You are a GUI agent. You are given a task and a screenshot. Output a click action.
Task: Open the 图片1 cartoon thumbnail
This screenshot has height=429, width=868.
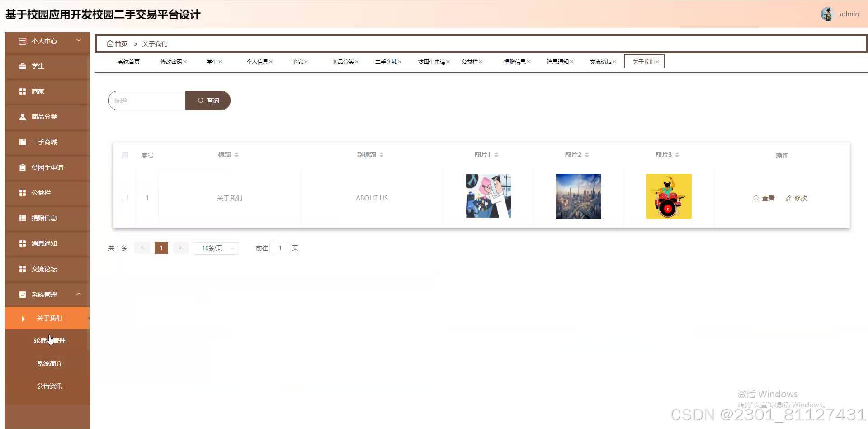488,196
